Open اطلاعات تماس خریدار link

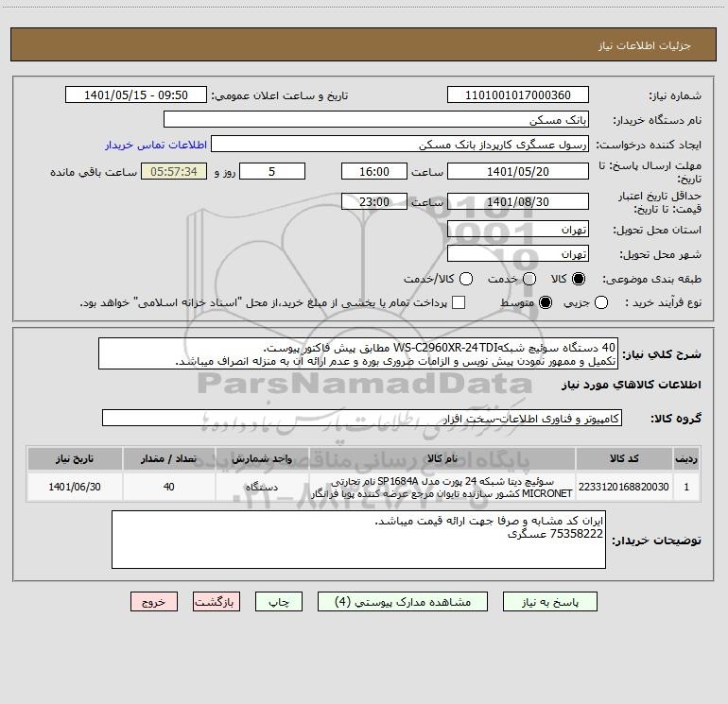coord(156,145)
